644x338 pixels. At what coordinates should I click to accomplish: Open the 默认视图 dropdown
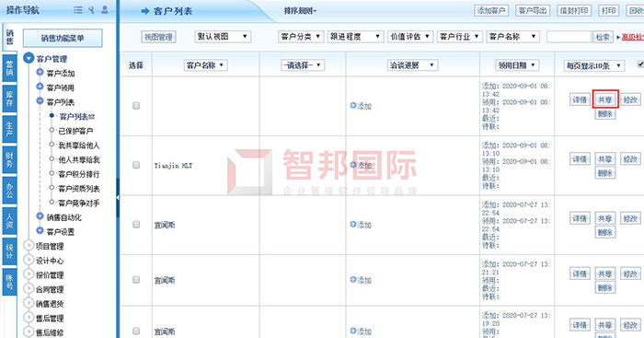[223, 37]
